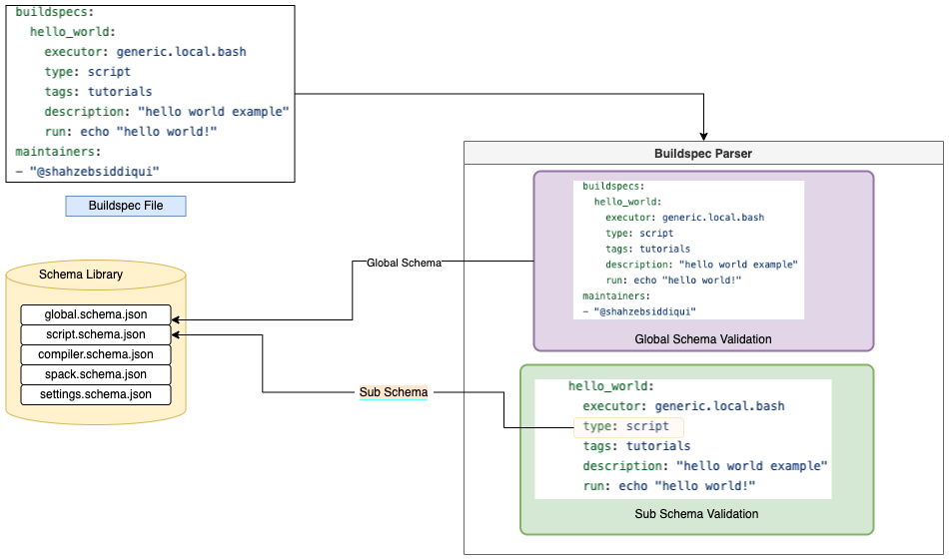
Task: Click the Schema Library title
Action: 81,275
